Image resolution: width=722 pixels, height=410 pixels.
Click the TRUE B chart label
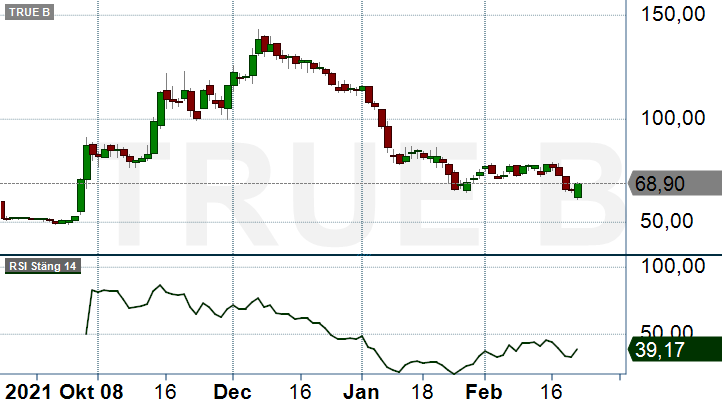pos(29,12)
